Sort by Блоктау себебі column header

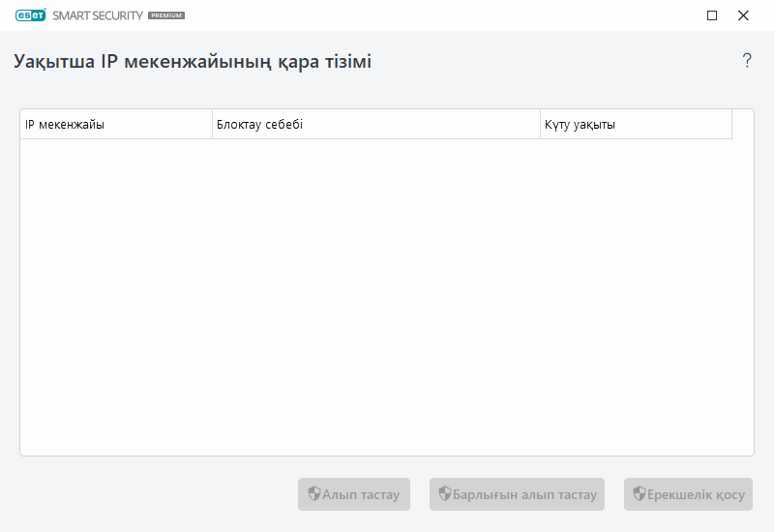376,125
